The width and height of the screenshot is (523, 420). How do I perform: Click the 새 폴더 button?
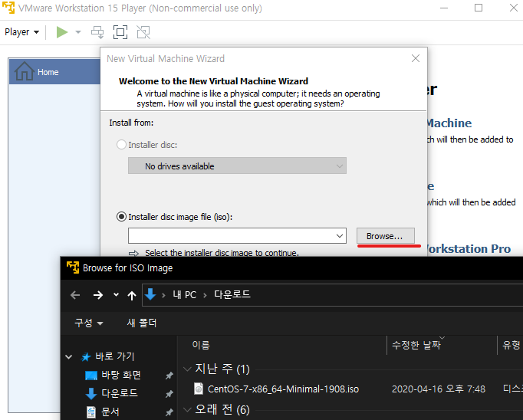(142, 323)
